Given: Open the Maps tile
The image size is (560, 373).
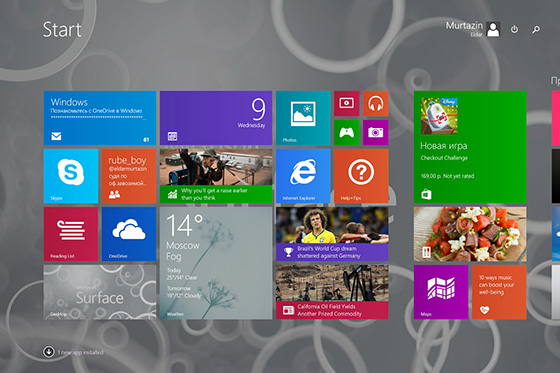Looking at the screenshot, I should coord(441,292).
